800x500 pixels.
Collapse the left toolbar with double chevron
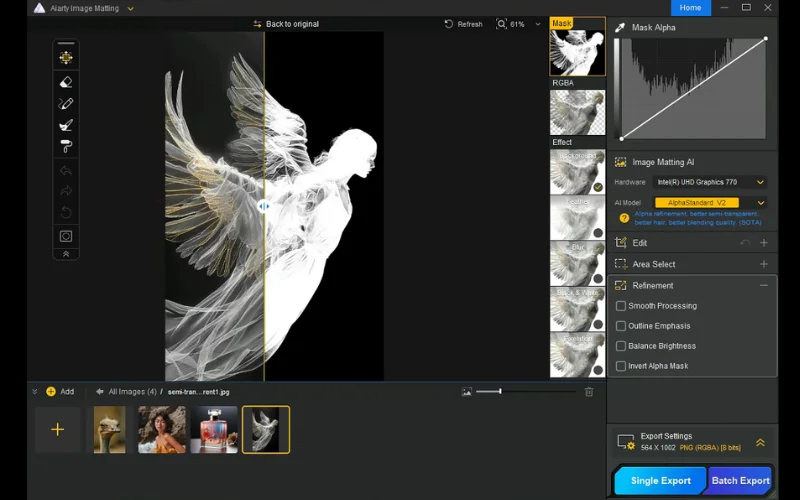66,254
